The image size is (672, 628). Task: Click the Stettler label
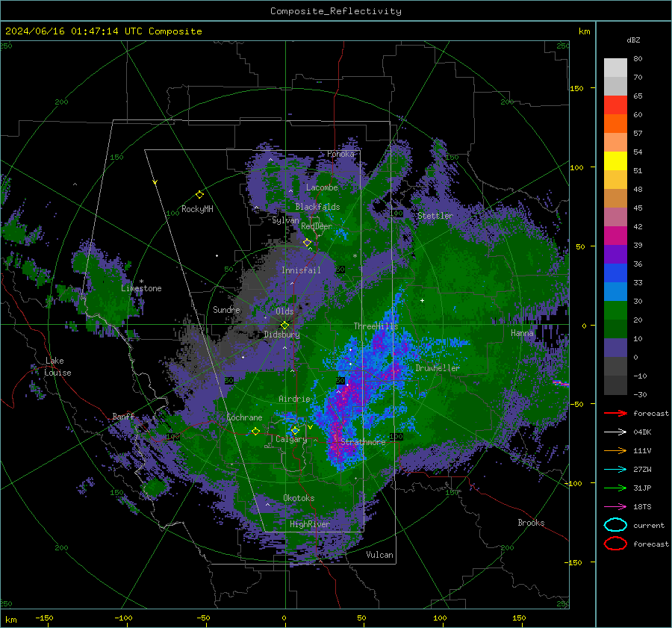point(435,216)
